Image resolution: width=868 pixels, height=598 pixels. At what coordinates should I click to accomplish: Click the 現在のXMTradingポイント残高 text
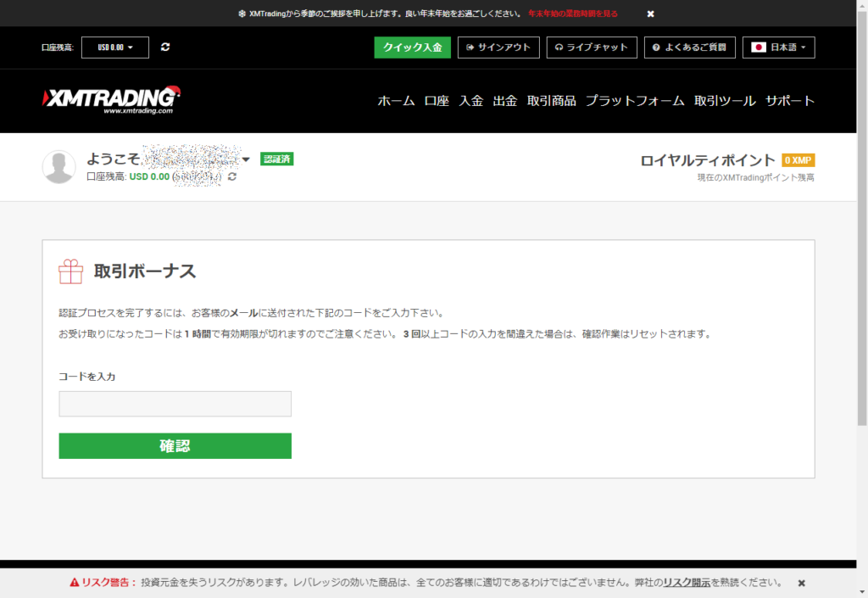(755, 178)
